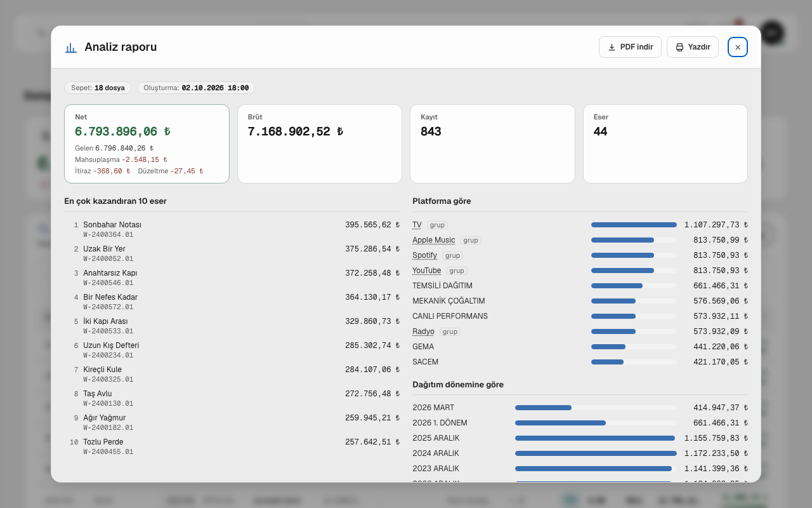Image resolution: width=812 pixels, height=508 pixels.
Task: Open the TV platform group link
Action: pos(417,225)
